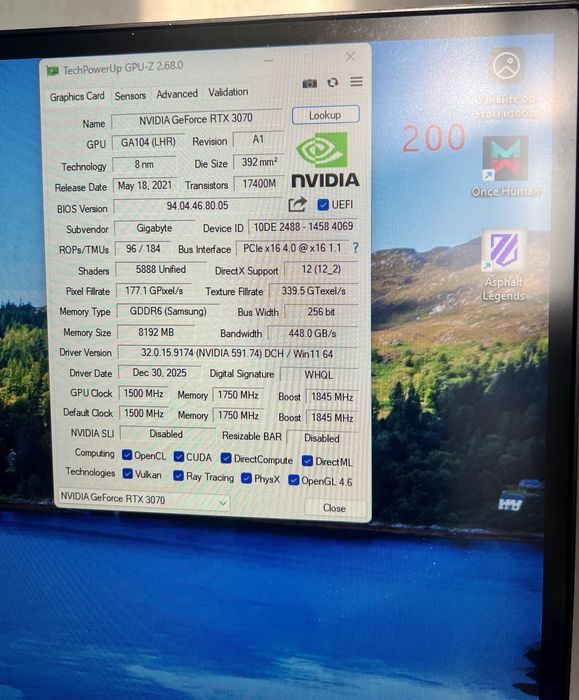Click the Default Clock 1500 MHz value
The height and width of the screenshot is (700, 579).
tap(143, 414)
